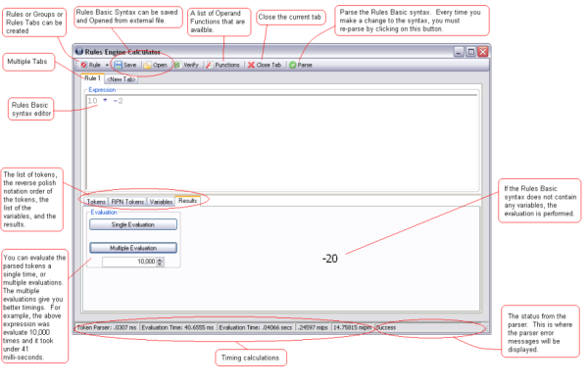The height and width of the screenshot is (385, 588).
Task: Click the spinner arrows beside 10,000
Action: coord(160,262)
